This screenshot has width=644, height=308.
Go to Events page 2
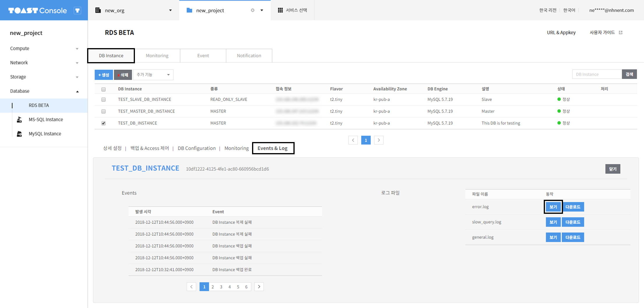point(213,287)
